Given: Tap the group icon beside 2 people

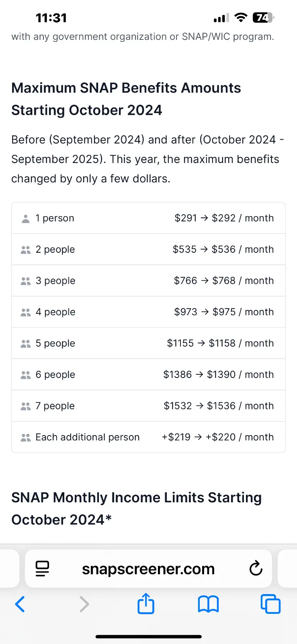Looking at the screenshot, I should (26, 250).
